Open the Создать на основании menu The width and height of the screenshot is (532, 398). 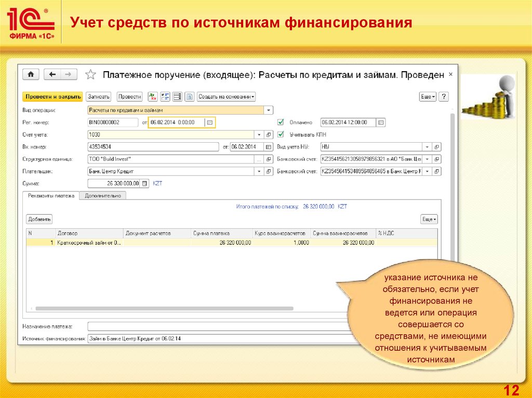(x=226, y=97)
